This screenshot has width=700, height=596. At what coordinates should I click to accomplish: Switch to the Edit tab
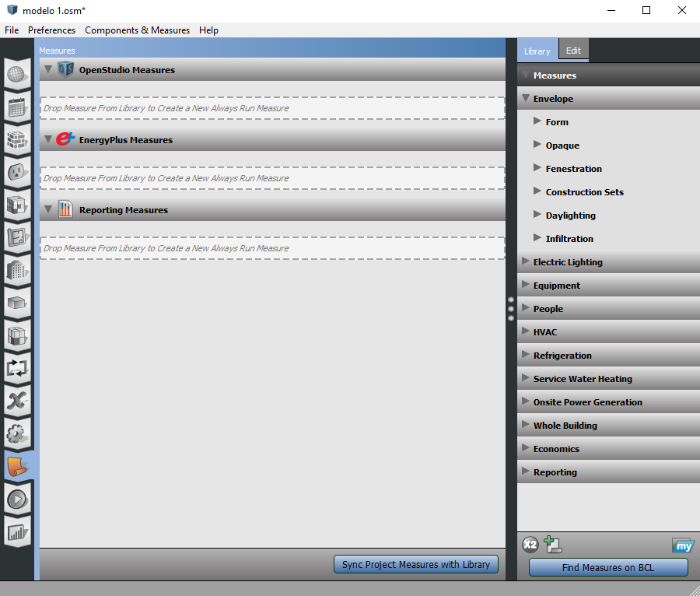[573, 51]
